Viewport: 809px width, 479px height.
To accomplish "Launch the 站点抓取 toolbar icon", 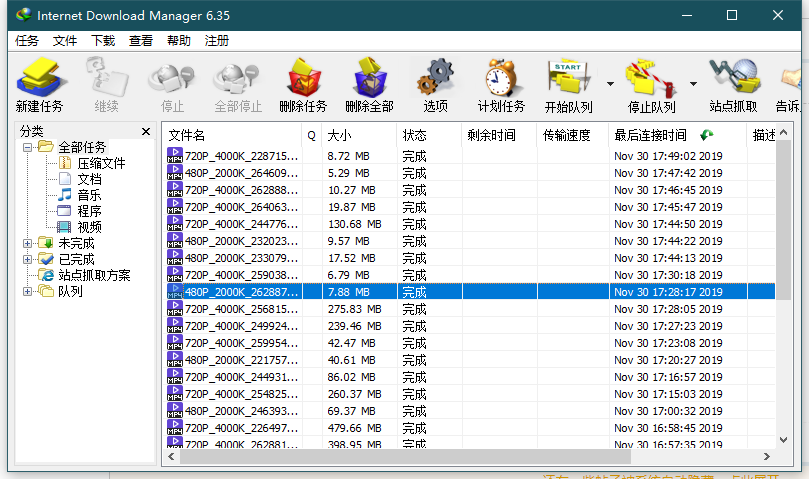I will 733,85.
